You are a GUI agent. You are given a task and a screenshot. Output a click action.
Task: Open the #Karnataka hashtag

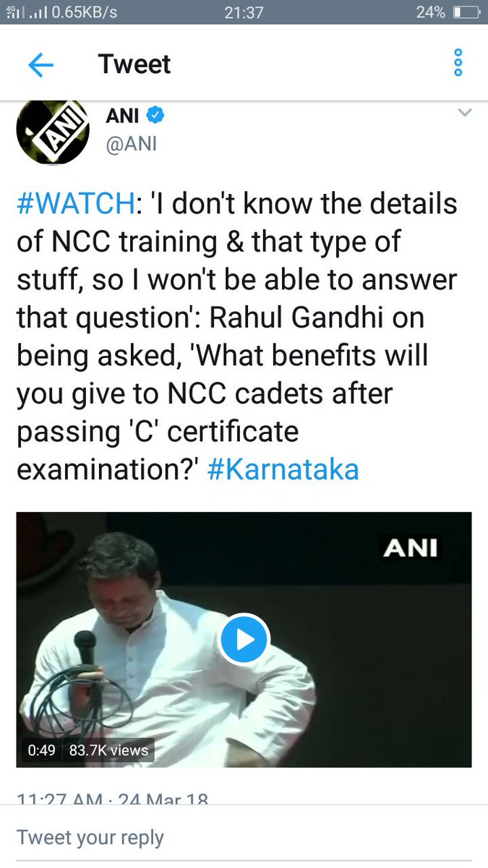point(283,470)
